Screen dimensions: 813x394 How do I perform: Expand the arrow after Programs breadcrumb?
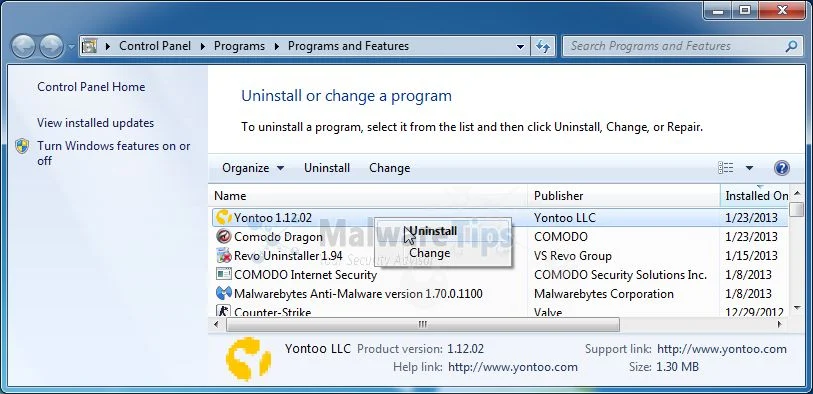(276, 46)
